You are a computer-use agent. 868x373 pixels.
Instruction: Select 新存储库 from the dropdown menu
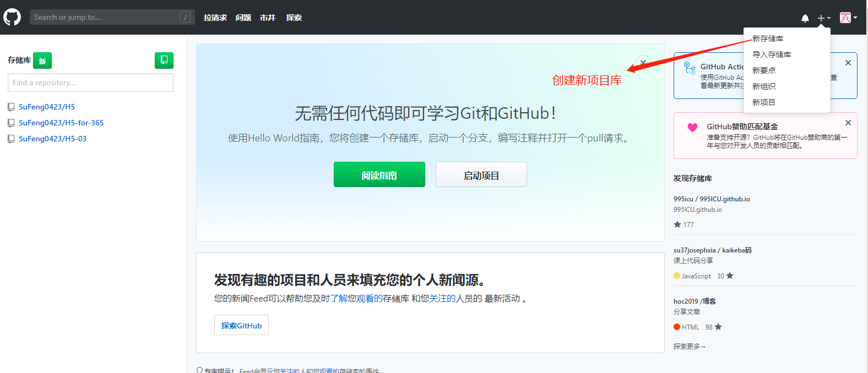click(x=768, y=39)
